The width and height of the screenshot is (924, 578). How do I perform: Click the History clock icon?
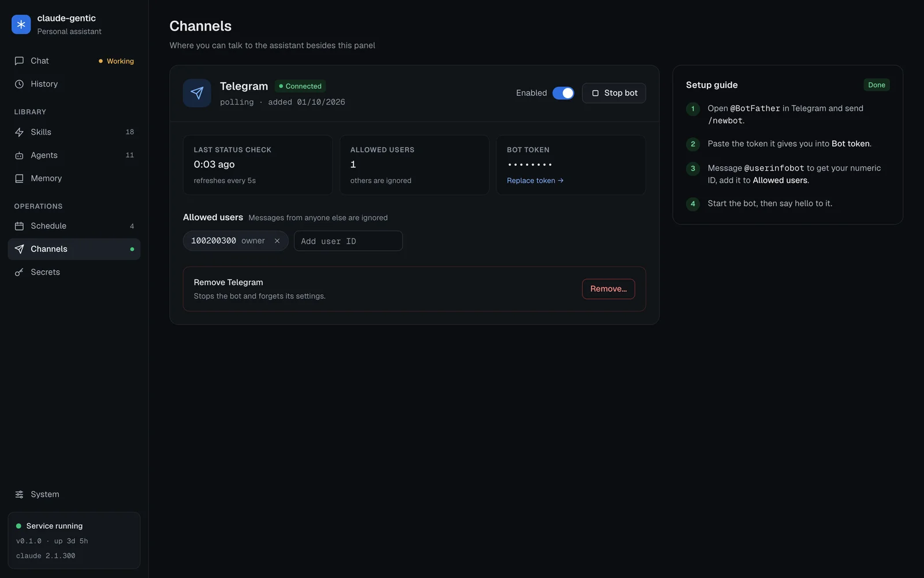click(x=19, y=84)
